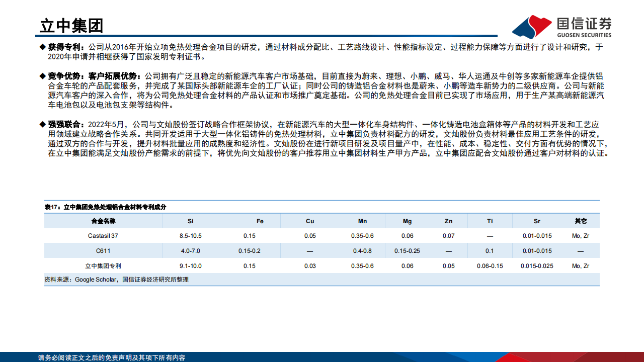Select the Castasil 37 row label
644x362 pixels.
click(103, 236)
